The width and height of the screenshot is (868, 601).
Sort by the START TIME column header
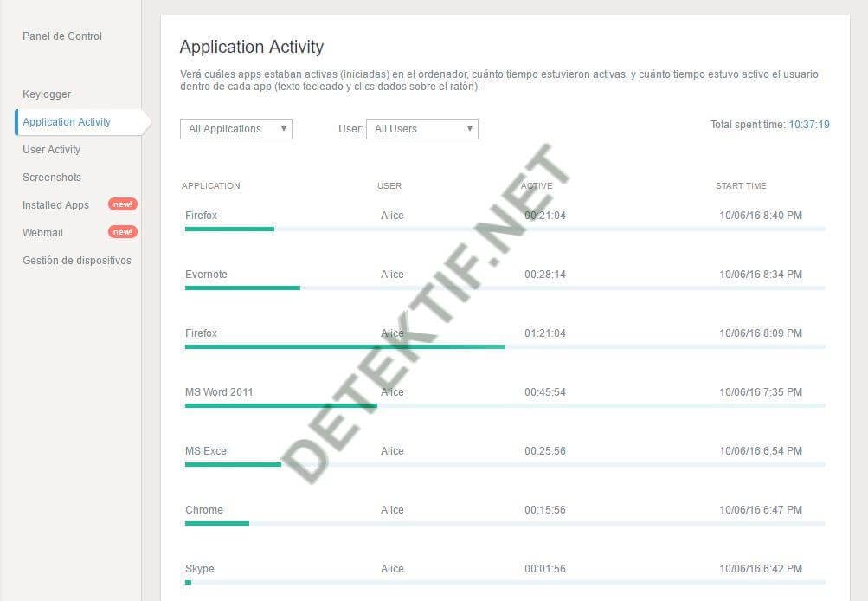click(x=741, y=186)
